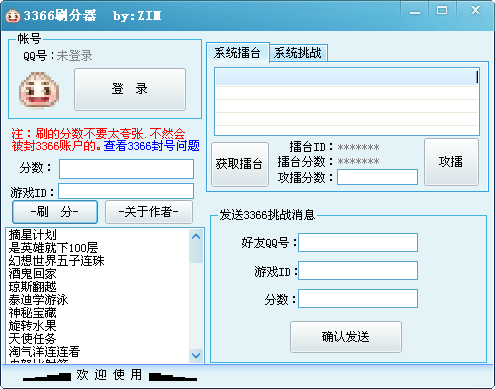The image size is (495, 389).
Task: Switch to the 系统擂台 tab
Action: click(x=237, y=53)
